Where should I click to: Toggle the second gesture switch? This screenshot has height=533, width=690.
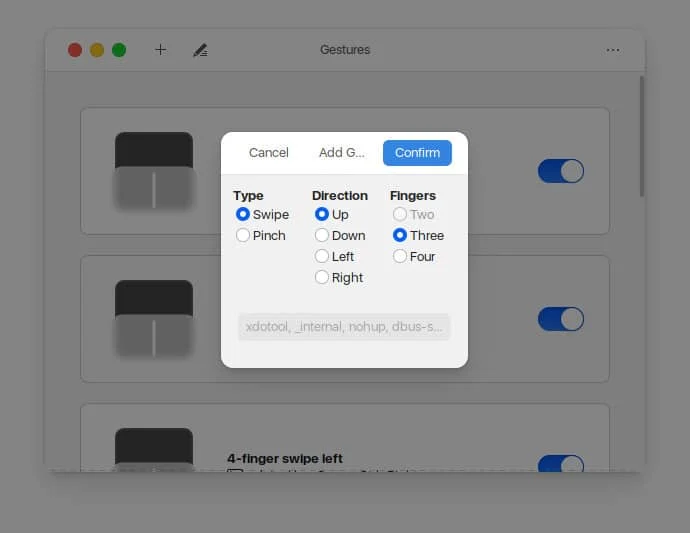tap(561, 319)
